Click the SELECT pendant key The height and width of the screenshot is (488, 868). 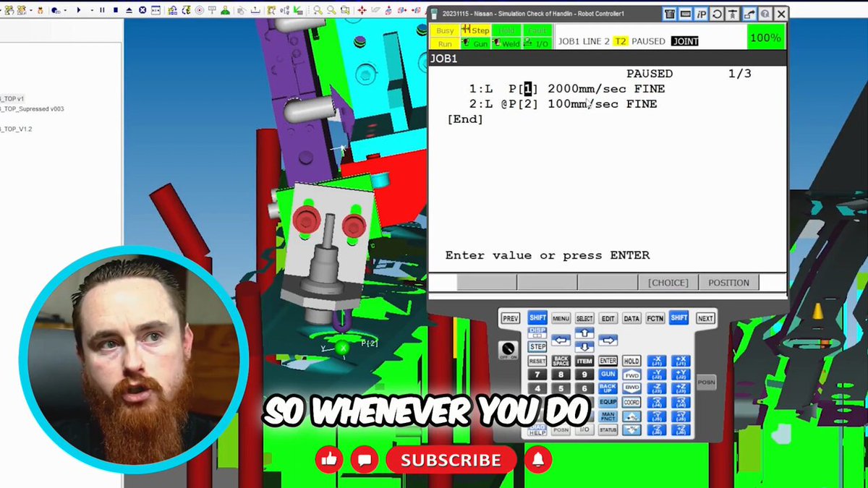(584, 318)
